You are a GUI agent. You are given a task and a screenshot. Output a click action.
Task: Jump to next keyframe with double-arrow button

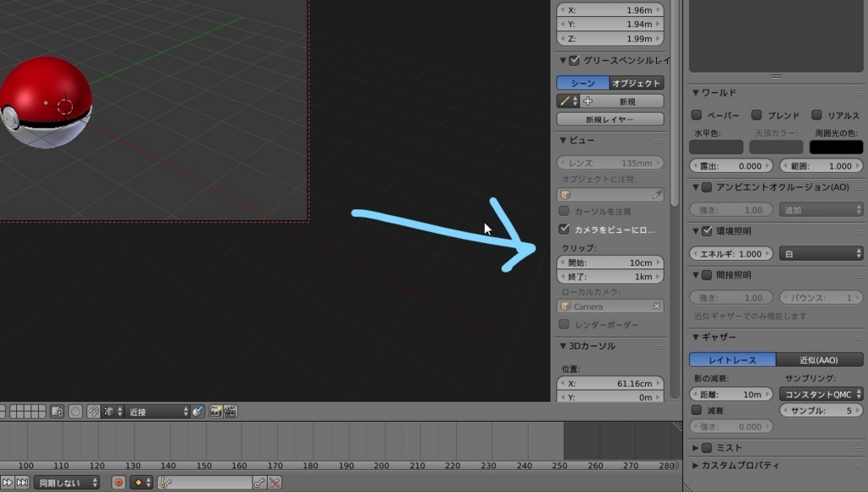tap(7, 483)
